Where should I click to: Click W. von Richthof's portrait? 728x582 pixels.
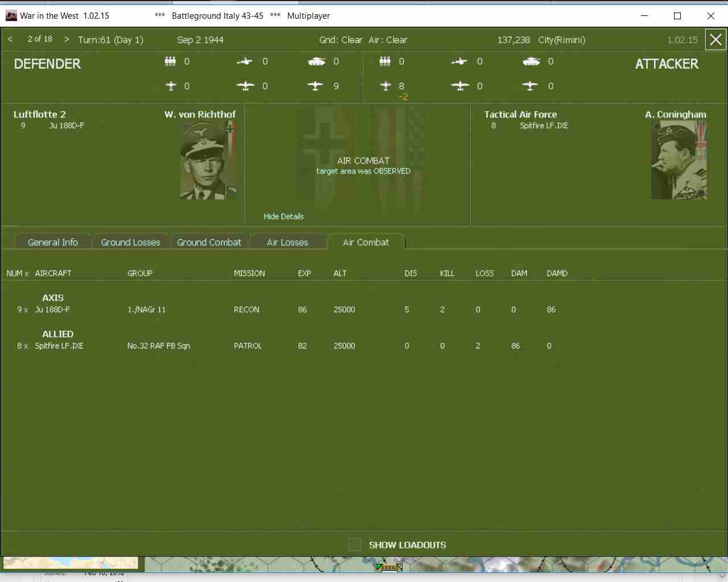[208, 160]
